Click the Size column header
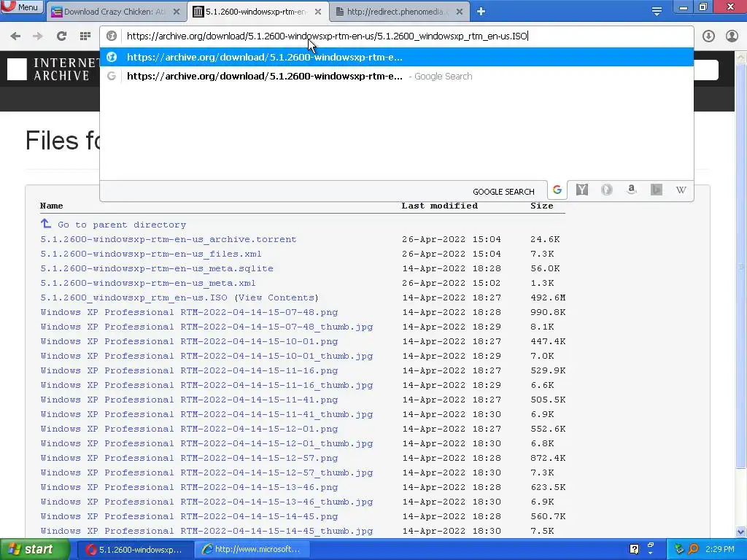747x560 pixels. pyautogui.click(x=542, y=206)
